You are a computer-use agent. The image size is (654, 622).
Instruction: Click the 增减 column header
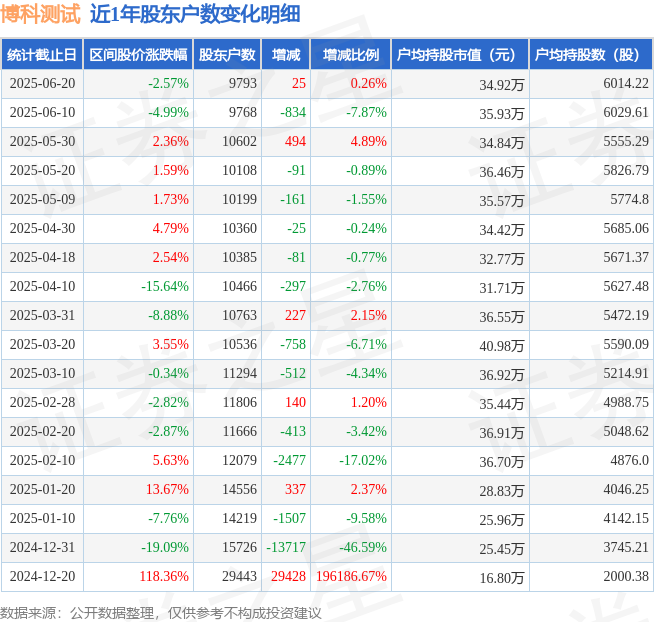click(286, 55)
